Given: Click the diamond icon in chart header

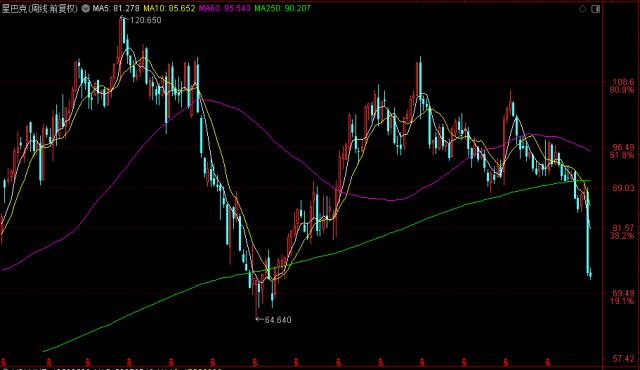Looking at the screenshot, I should [582, 9].
